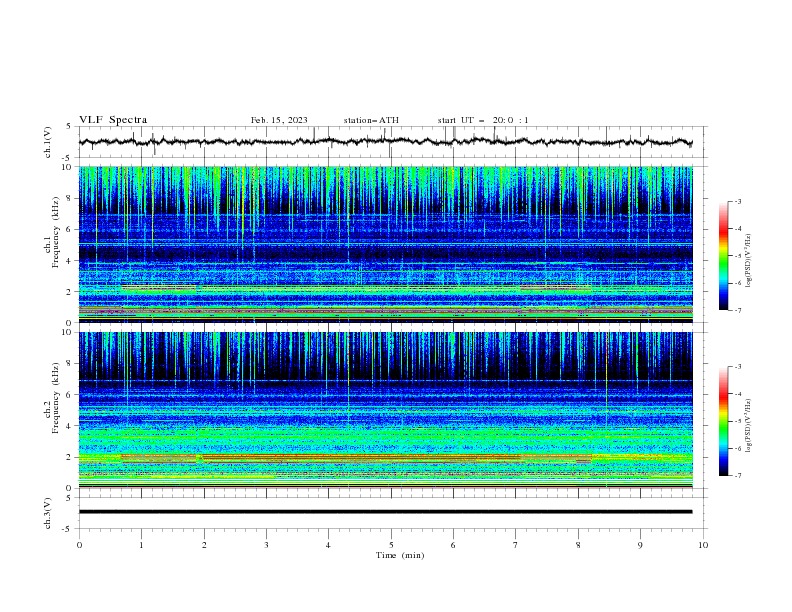Image resolution: width=792 pixels, height=612 pixels.
Task: Select the "start UT = 20:0 :1" text
Action: (x=483, y=120)
